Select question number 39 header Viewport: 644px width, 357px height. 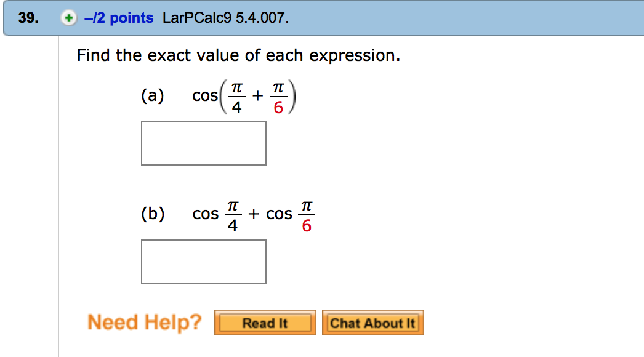pos(26,18)
